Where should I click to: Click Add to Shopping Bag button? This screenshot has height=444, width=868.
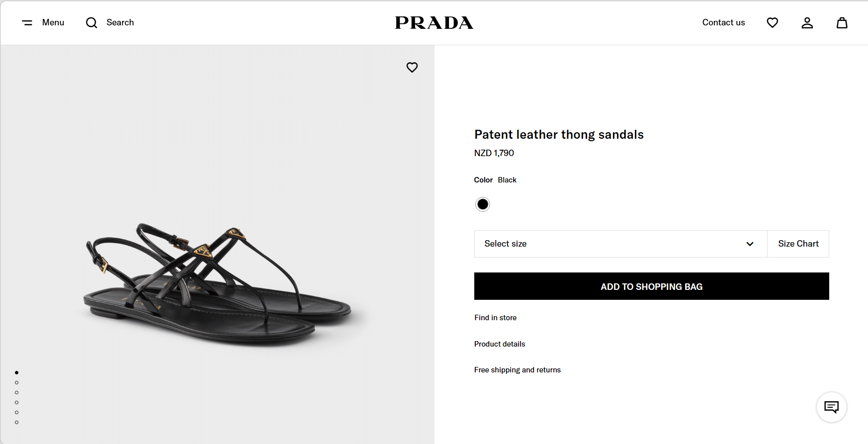coord(651,286)
